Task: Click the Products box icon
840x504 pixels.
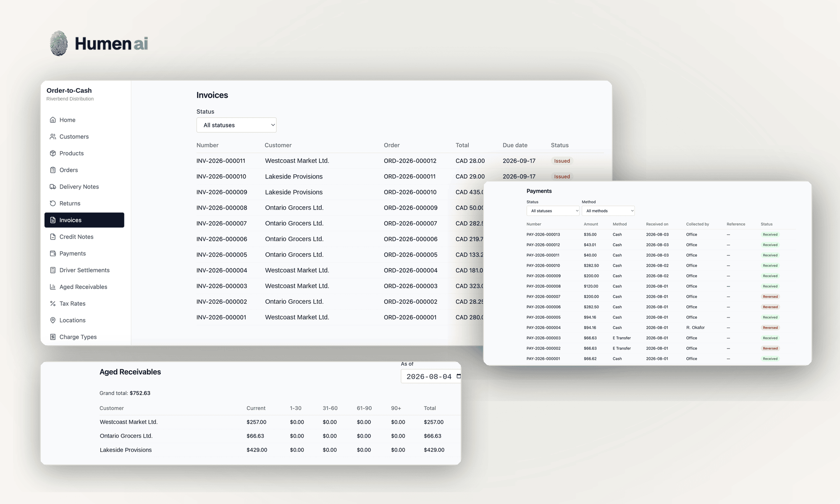Action: tap(53, 153)
